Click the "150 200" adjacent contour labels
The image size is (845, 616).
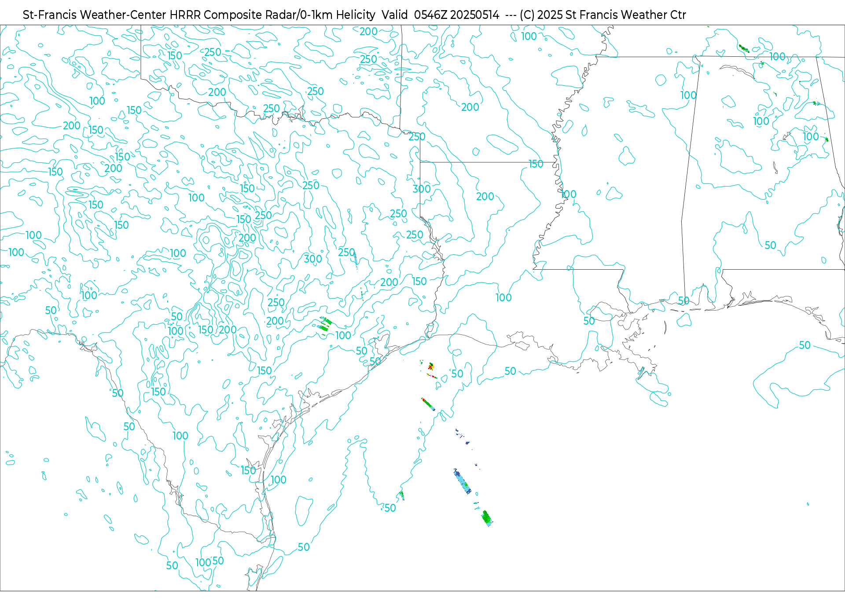pos(217,330)
